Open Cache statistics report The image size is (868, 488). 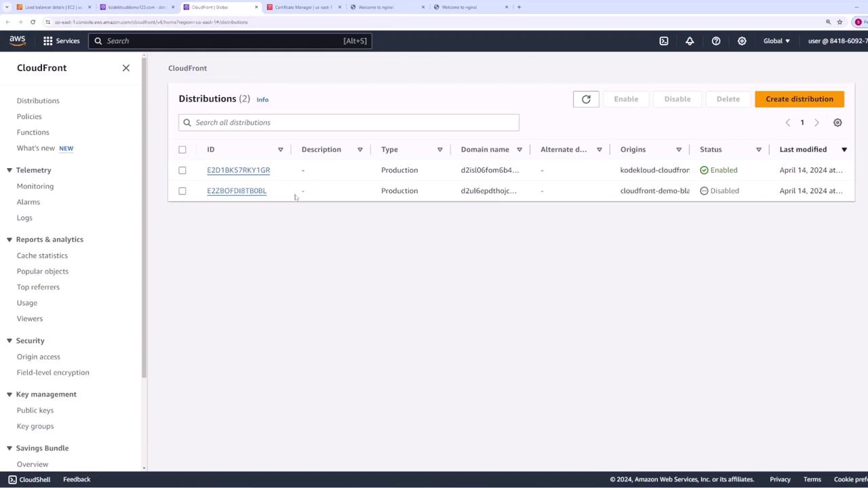[x=42, y=256]
